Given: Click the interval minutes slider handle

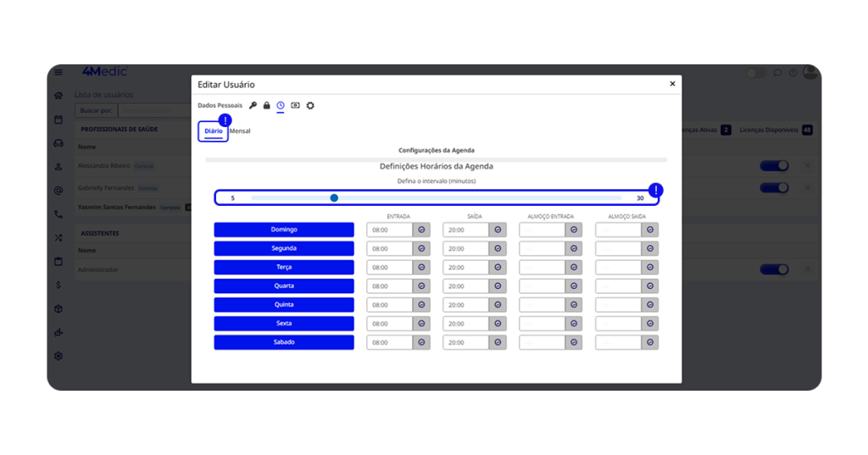Looking at the screenshot, I should point(334,197).
